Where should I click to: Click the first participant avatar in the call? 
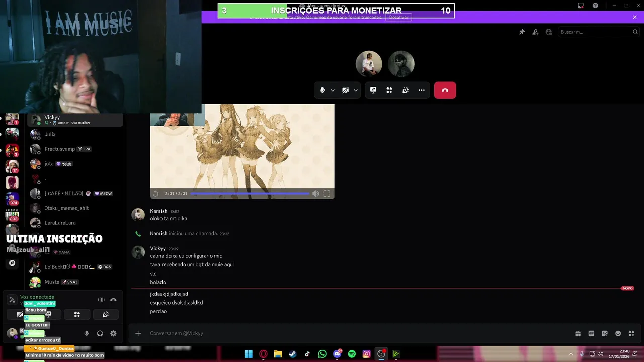point(369,64)
